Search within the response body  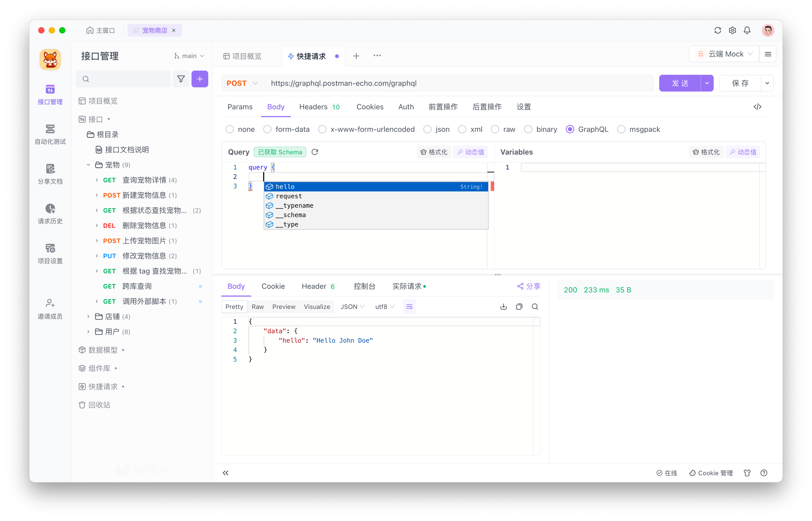535,307
